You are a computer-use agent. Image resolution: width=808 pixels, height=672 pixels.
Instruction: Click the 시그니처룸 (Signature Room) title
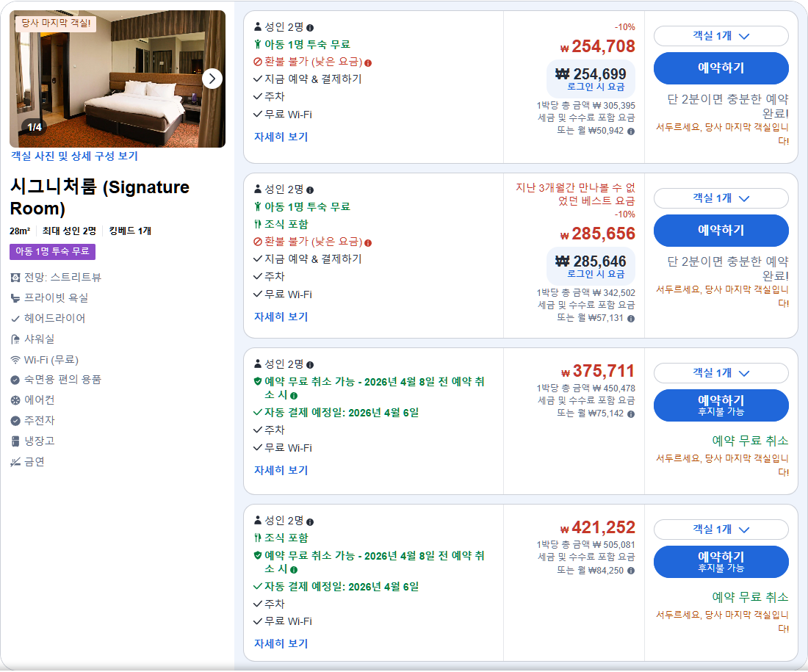[x=99, y=198]
